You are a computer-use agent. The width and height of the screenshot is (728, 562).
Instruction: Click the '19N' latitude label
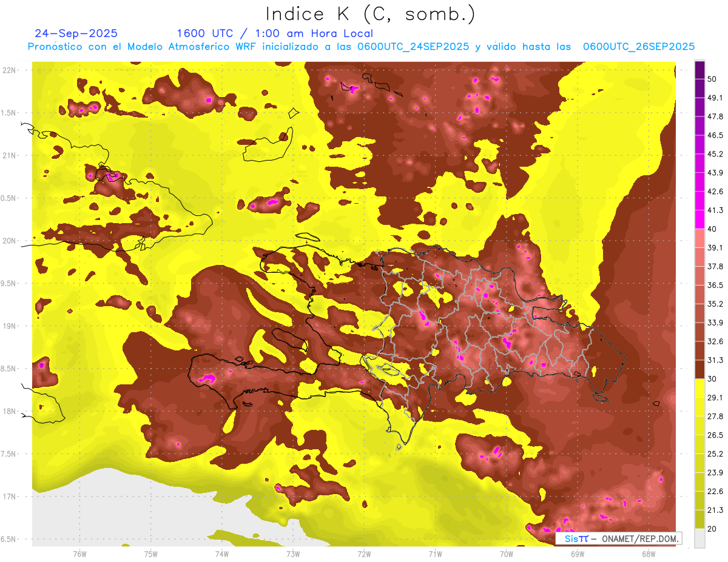[9, 326]
